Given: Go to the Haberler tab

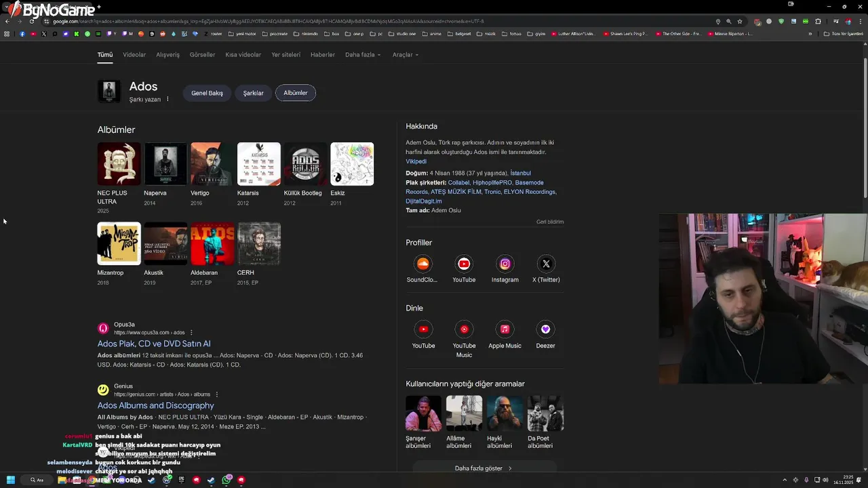Looking at the screenshot, I should point(323,55).
